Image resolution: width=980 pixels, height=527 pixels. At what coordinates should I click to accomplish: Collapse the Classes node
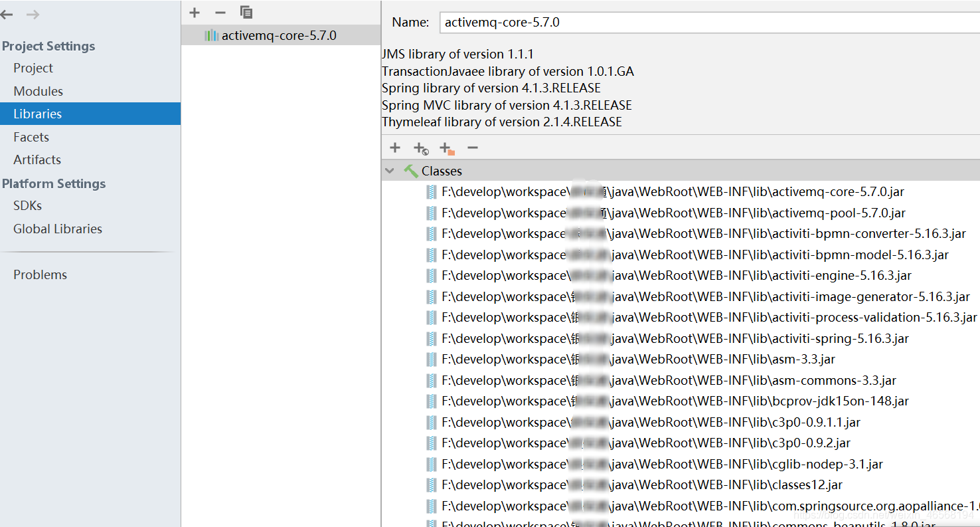(390, 171)
